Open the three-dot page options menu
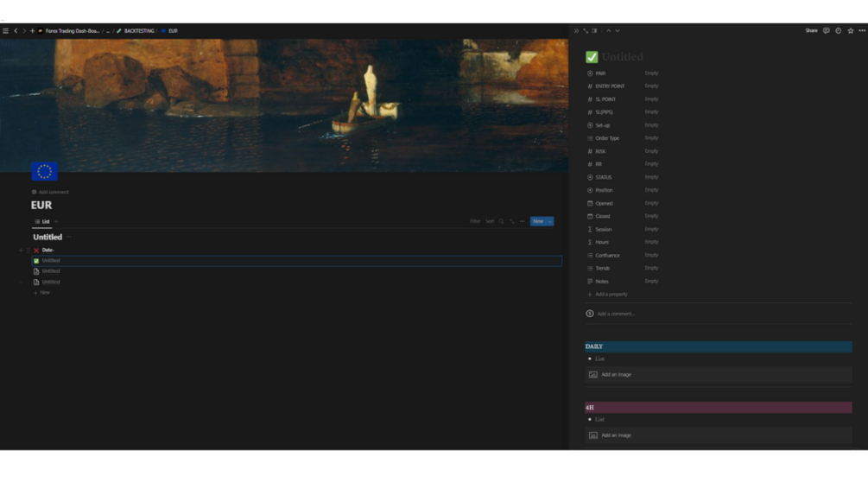 (x=862, y=31)
